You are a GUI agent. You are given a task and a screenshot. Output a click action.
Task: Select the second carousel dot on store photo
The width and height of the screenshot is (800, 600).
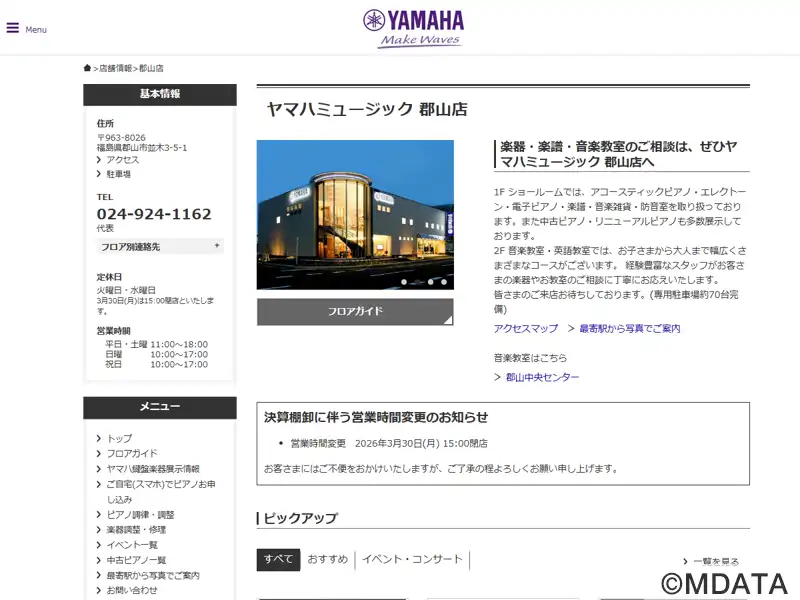[417, 282]
